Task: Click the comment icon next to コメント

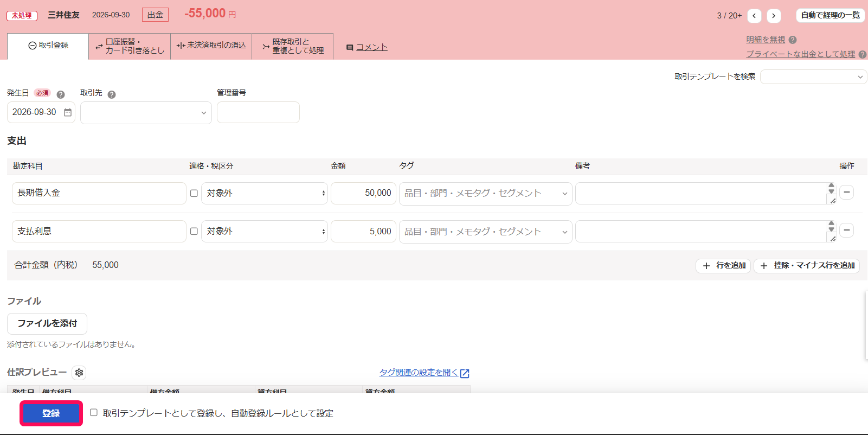Action: click(350, 48)
